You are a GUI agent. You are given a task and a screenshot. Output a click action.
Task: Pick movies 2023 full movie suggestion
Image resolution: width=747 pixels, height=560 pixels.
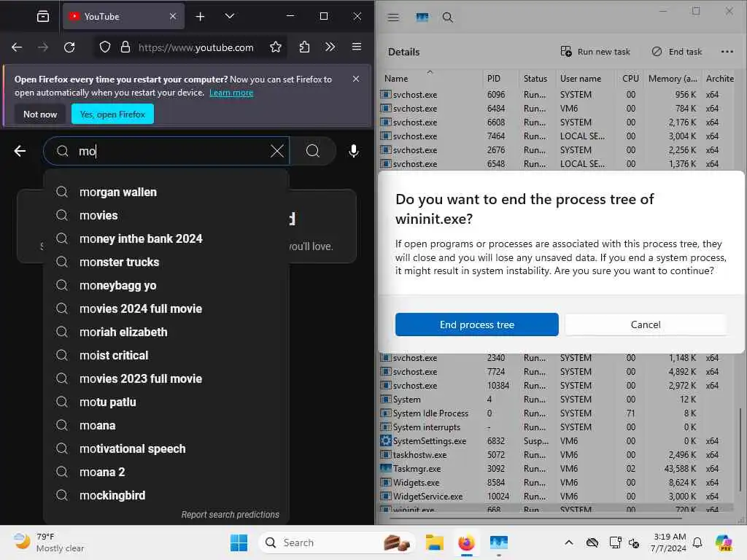pos(166,378)
